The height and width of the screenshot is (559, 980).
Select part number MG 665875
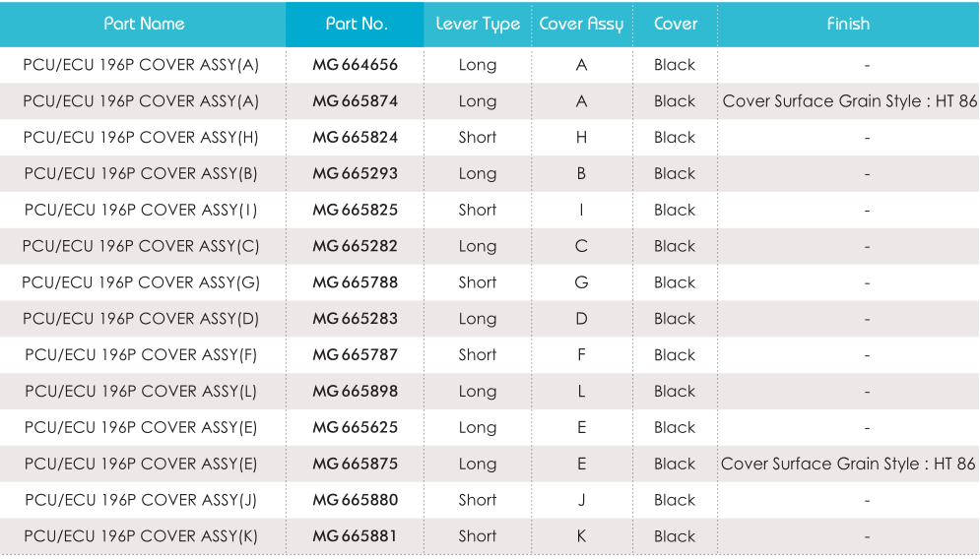click(355, 464)
